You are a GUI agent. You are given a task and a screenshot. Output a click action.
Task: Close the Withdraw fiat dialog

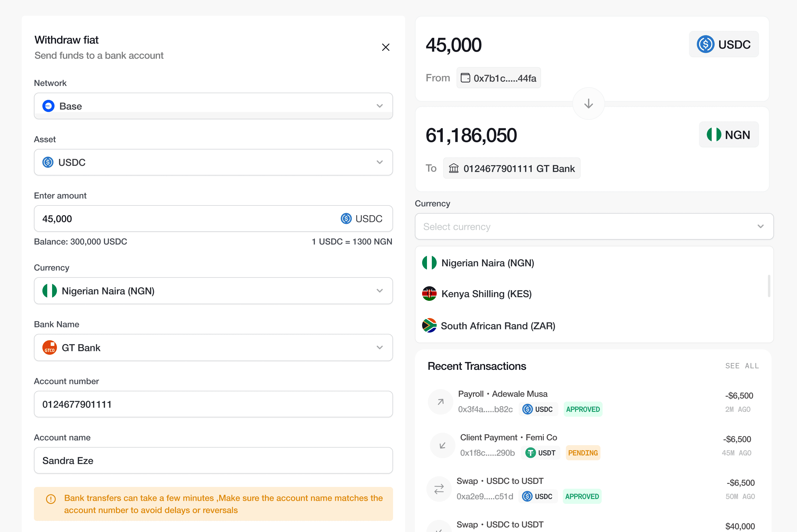[385, 47]
